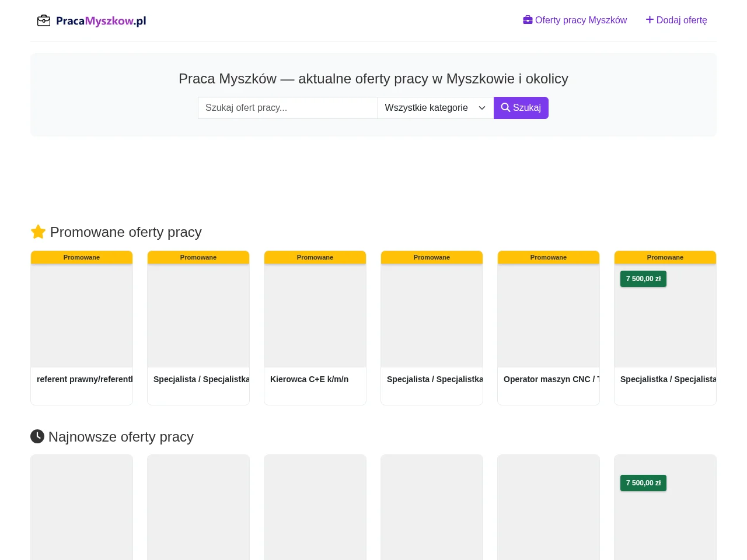Click the PracaMyszkow.pl logo
The height and width of the screenshot is (560, 747).
(x=92, y=21)
